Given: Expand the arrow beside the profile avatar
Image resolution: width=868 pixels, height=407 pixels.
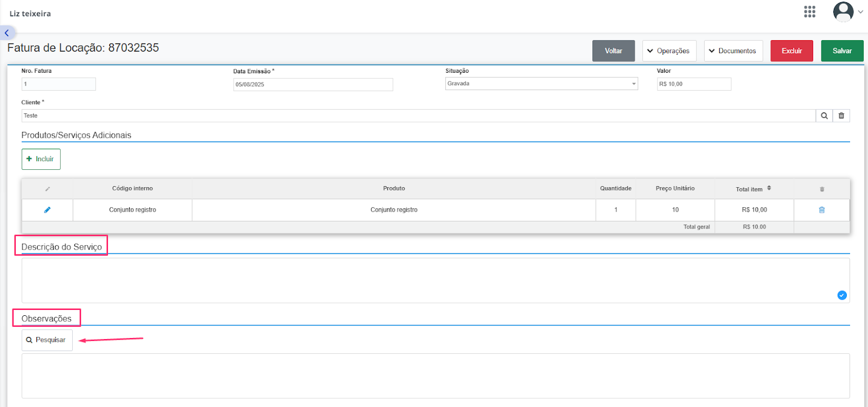Looking at the screenshot, I should point(860,12).
